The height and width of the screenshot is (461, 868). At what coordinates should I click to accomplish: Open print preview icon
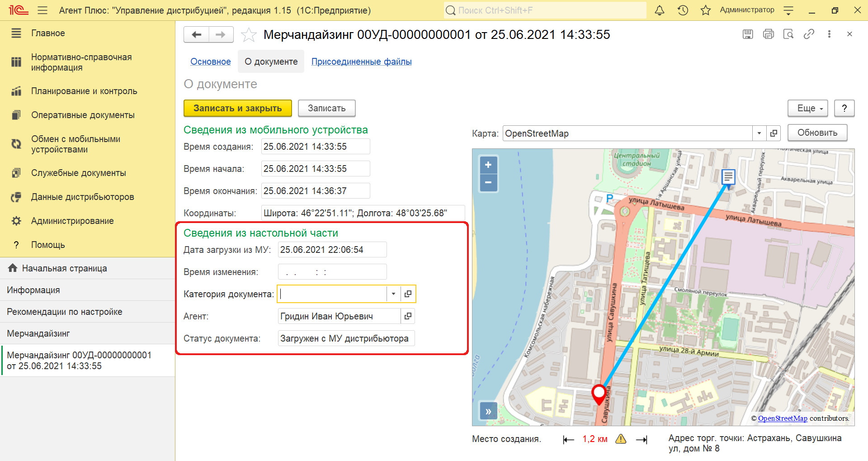[788, 34]
